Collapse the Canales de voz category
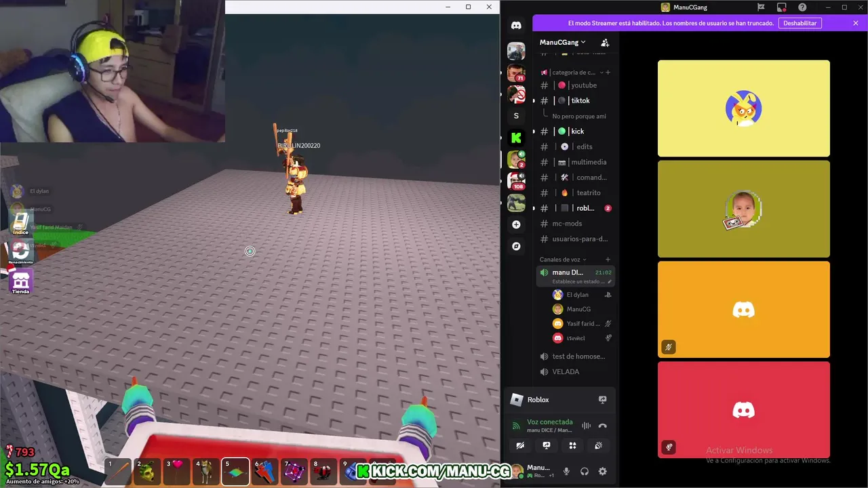Image resolution: width=868 pixels, height=488 pixels. point(563,260)
